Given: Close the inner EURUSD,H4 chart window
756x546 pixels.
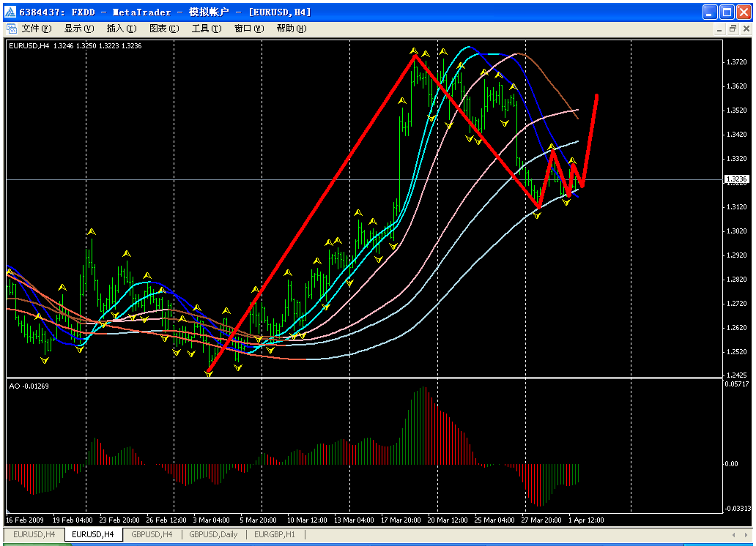Looking at the screenshot, I should pos(745,29).
